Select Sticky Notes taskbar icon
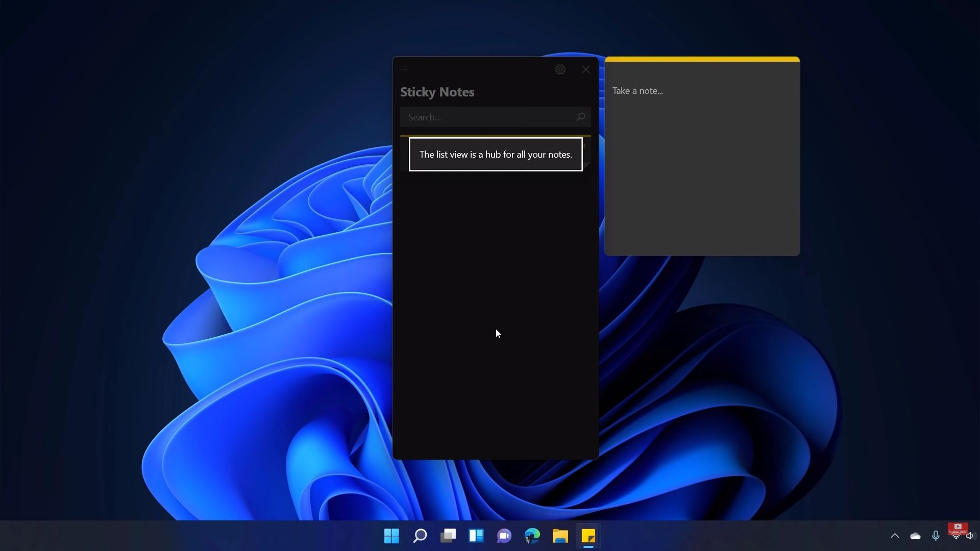Viewport: 980px width, 551px height. [x=589, y=536]
